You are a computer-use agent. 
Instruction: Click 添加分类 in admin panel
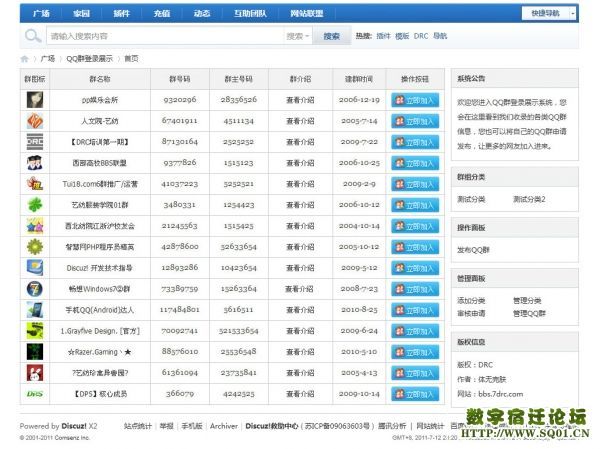pyautogui.click(x=471, y=300)
